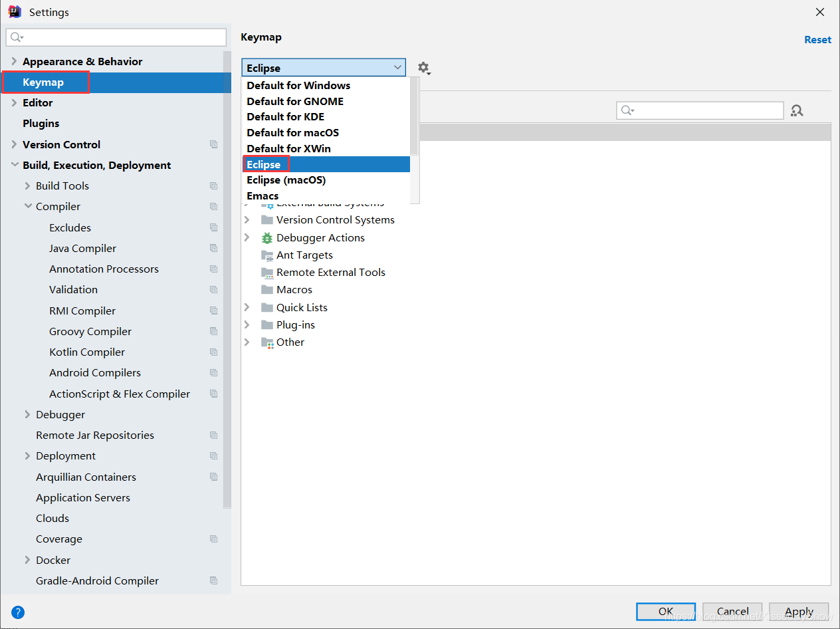840x629 pixels.
Task: Click project-level icon beside Android Compilers
Action: click(x=214, y=372)
